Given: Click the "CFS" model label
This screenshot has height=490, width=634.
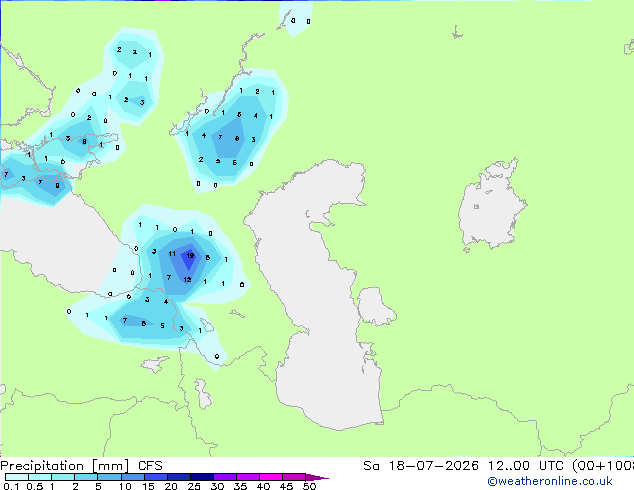Looking at the screenshot, I should [150, 466].
